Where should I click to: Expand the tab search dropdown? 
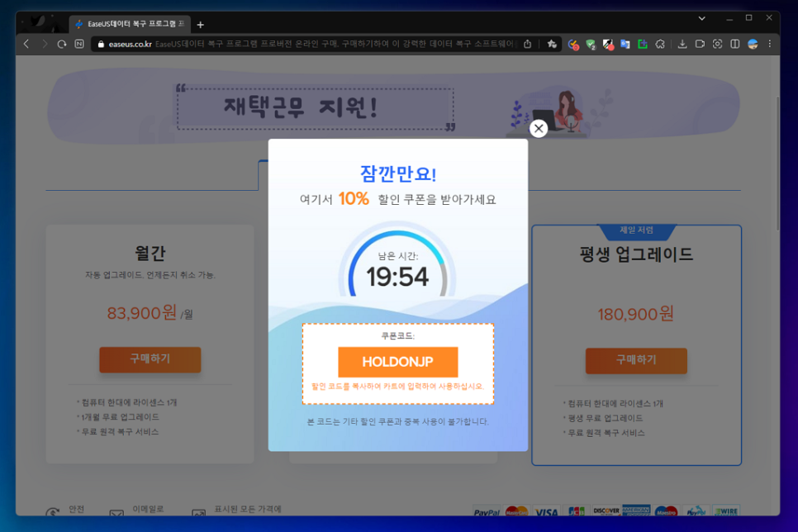[702, 18]
